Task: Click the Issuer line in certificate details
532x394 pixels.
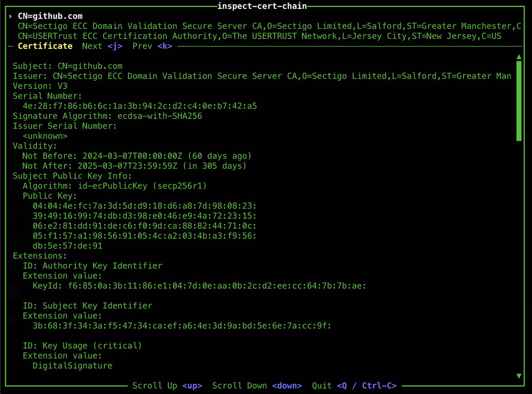Action: click(262, 76)
